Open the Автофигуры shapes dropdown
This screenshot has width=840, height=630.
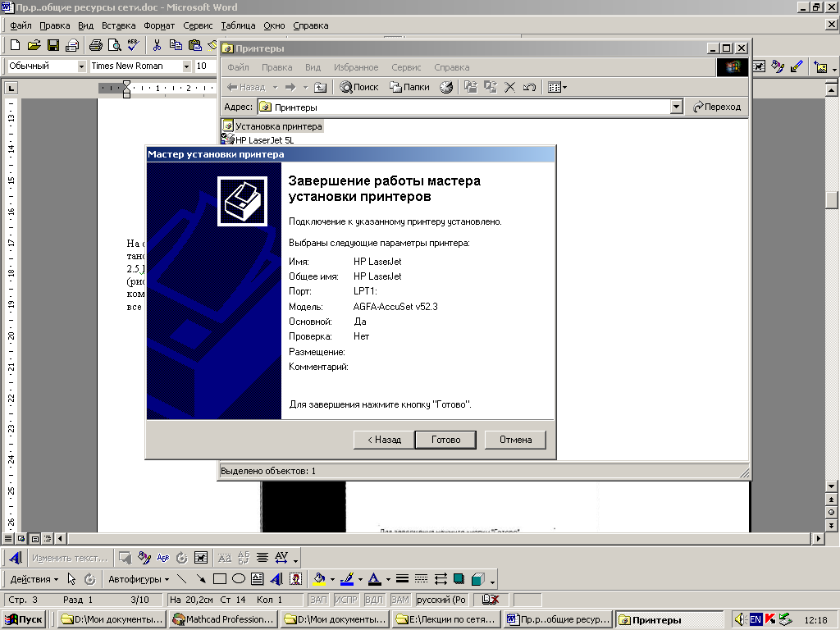pyautogui.click(x=139, y=579)
